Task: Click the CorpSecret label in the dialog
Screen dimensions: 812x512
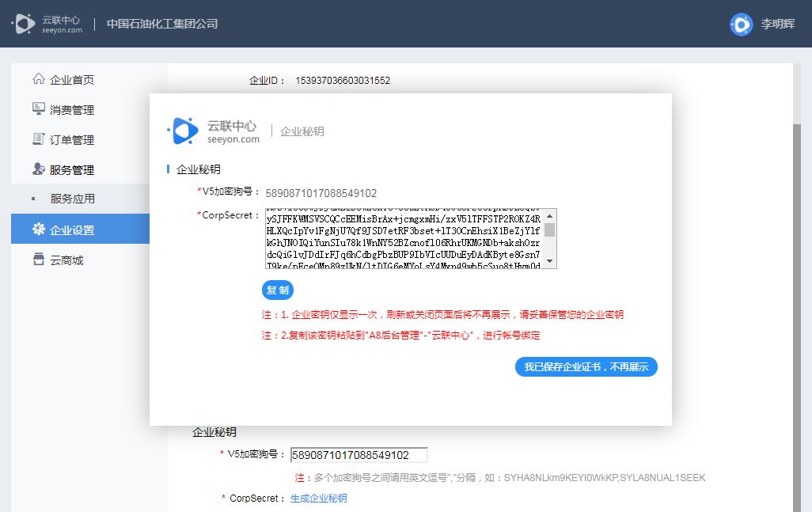Action: 227,215
